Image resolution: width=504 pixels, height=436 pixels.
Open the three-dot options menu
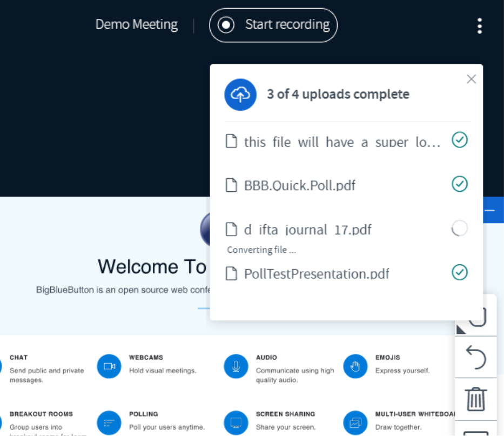pos(480,26)
